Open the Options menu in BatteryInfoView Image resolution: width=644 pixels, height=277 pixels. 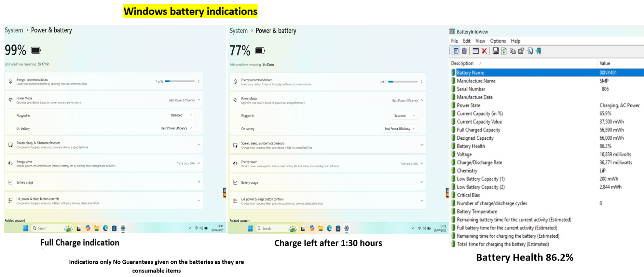point(498,41)
